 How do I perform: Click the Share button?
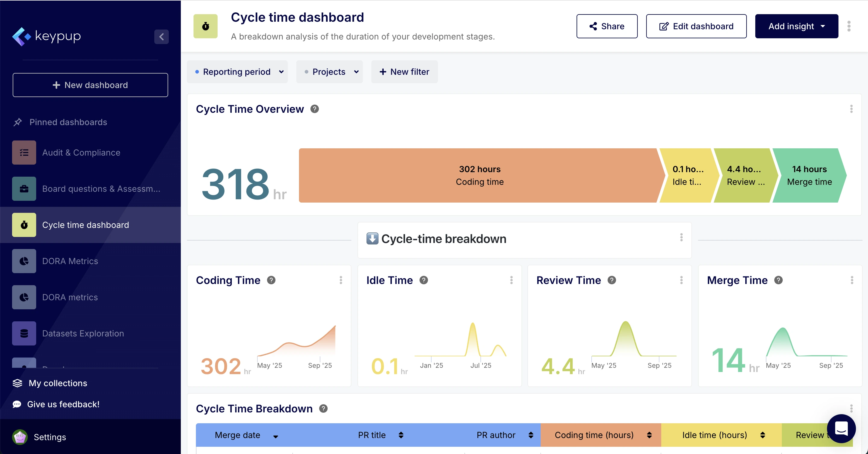606,26
